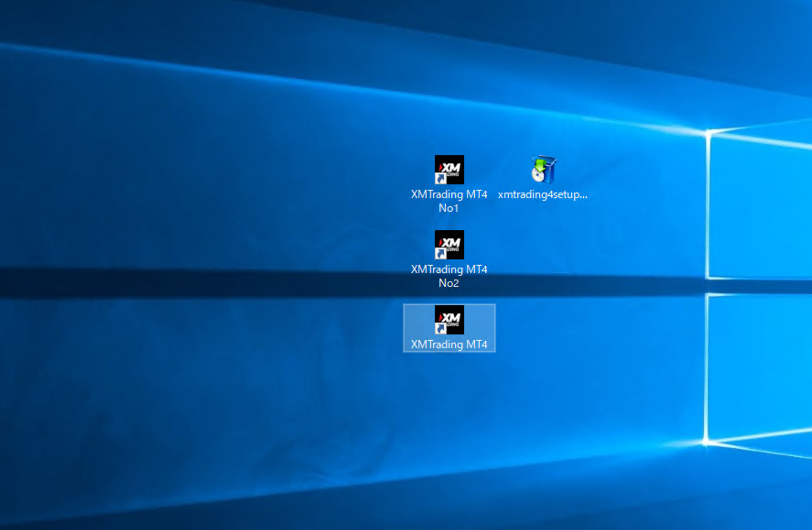Screen dimensions: 812x530
Task: Click the "XMTrading MT4" text above "No1"
Action: click(449, 194)
